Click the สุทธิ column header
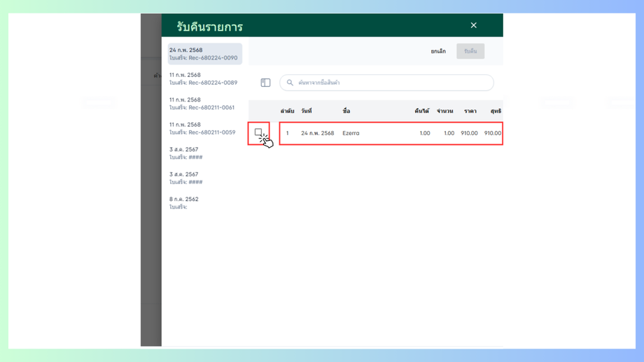 496,111
